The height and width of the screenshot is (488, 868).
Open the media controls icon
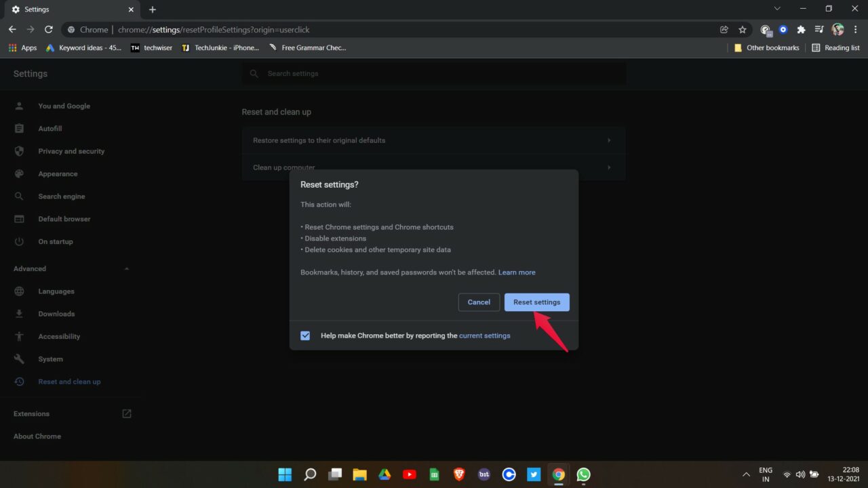pos(819,30)
